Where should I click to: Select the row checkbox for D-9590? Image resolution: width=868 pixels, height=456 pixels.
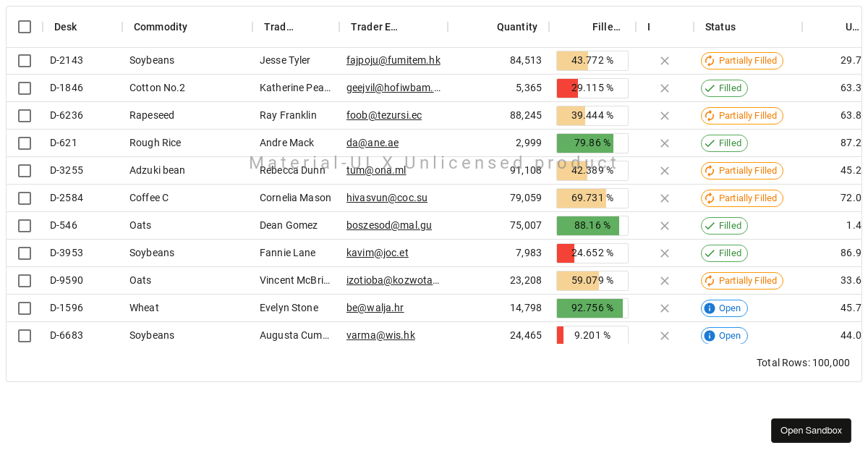(x=25, y=281)
